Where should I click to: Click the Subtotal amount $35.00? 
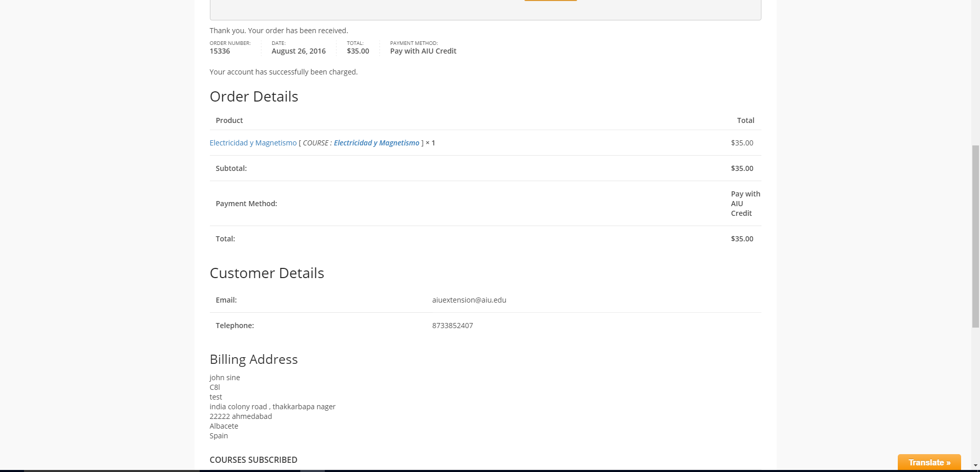742,168
